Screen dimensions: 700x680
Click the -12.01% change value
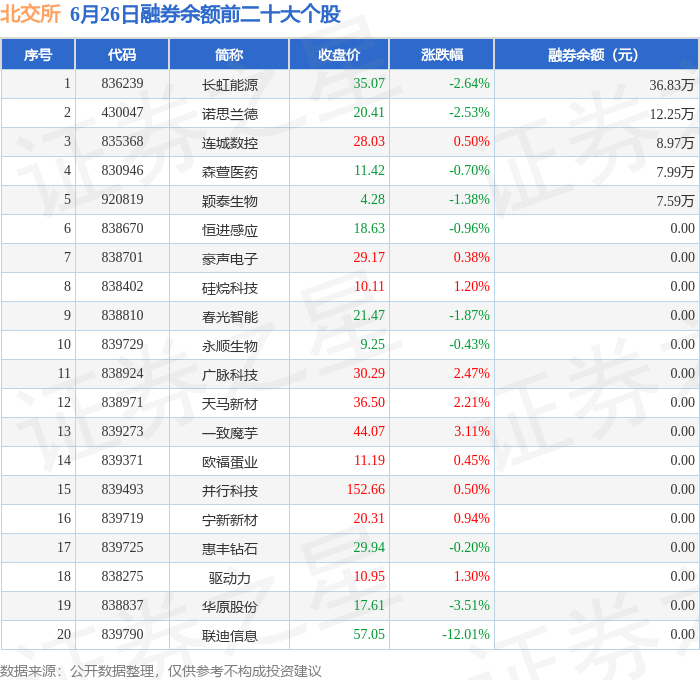(466, 635)
